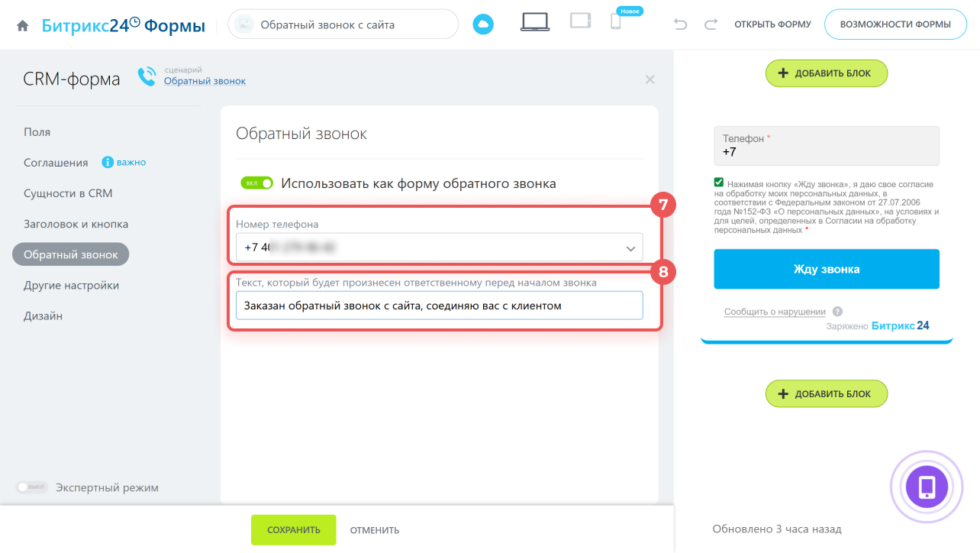The height and width of the screenshot is (553, 980).
Task: Open Обратный звонок scenario link
Action: click(x=205, y=81)
